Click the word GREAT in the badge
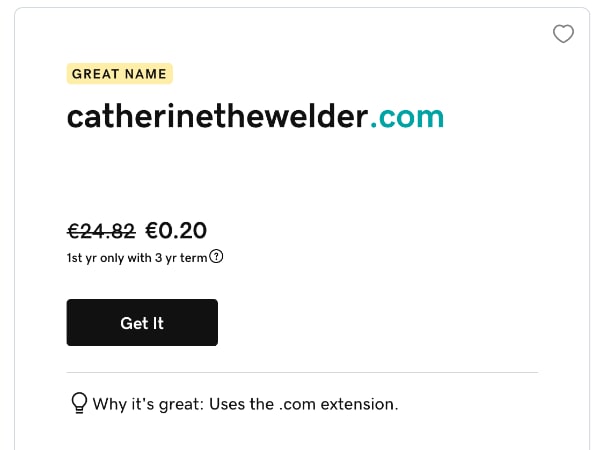This screenshot has width=600, height=450. tap(95, 74)
